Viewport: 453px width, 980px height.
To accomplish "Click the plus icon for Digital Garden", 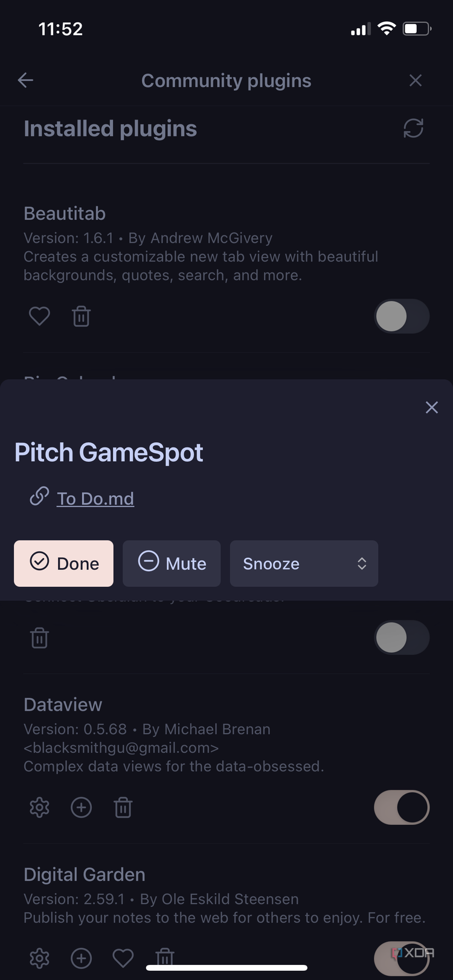I will click(82, 958).
